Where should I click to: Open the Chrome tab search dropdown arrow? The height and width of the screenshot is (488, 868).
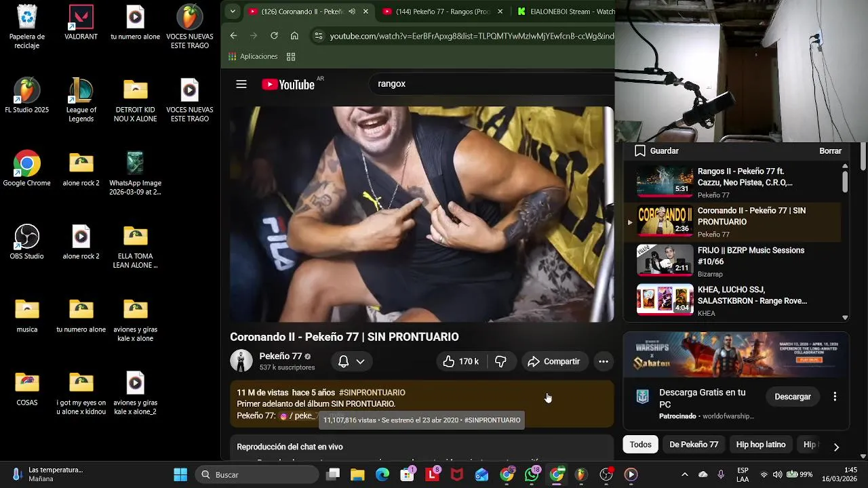pyautogui.click(x=233, y=12)
